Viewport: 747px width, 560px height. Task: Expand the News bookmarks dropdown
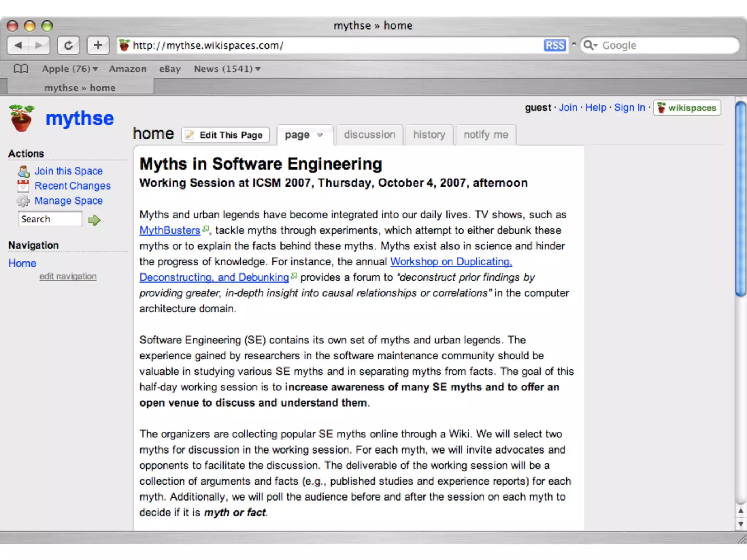pyautogui.click(x=259, y=69)
